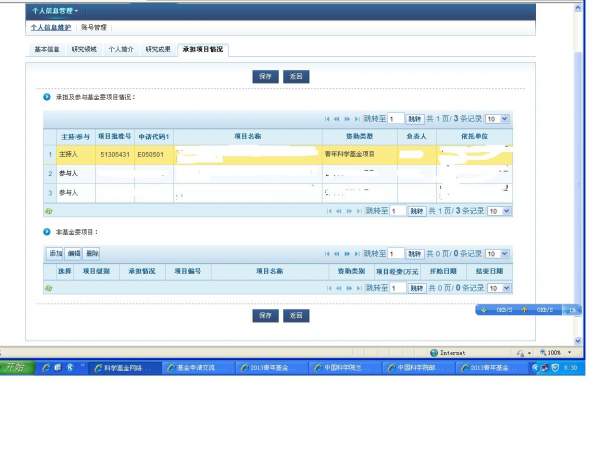Viewport: 600px width, 450px height.
Task: Launch Internet Explorer from quick launch
Action: 46,368
